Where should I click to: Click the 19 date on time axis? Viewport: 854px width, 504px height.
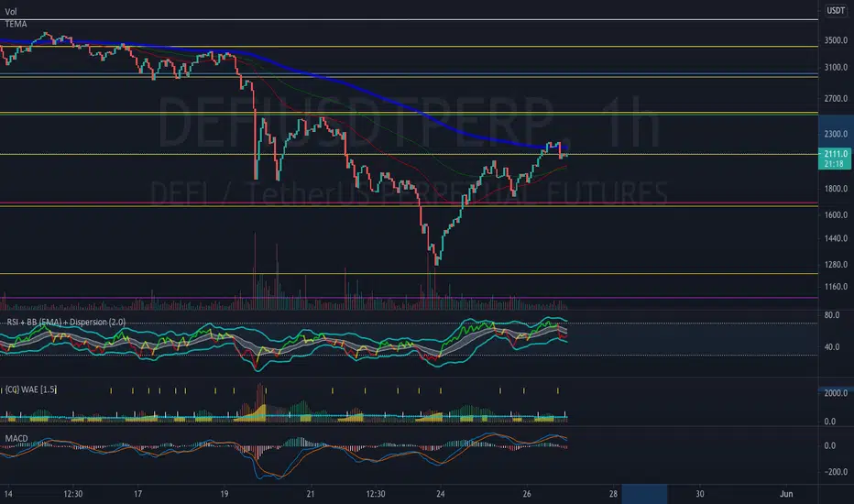pyautogui.click(x=224, y=494)
